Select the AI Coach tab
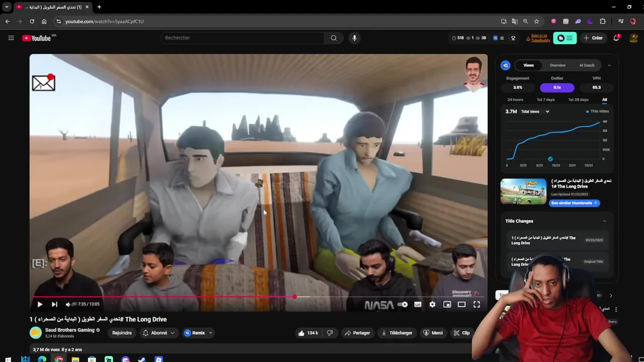The width and height of the screenshot is (644, 362). [587, 65]
